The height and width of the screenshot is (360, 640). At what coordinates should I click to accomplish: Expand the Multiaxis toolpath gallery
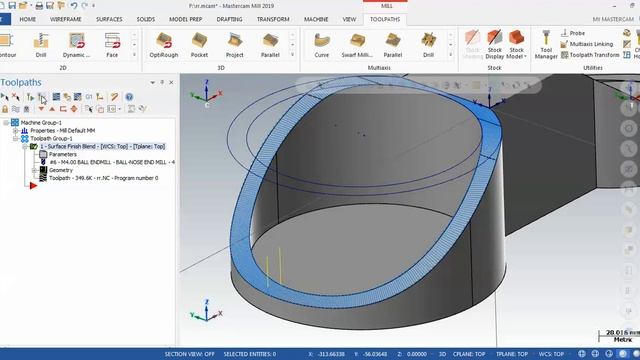tap(451, 55)
